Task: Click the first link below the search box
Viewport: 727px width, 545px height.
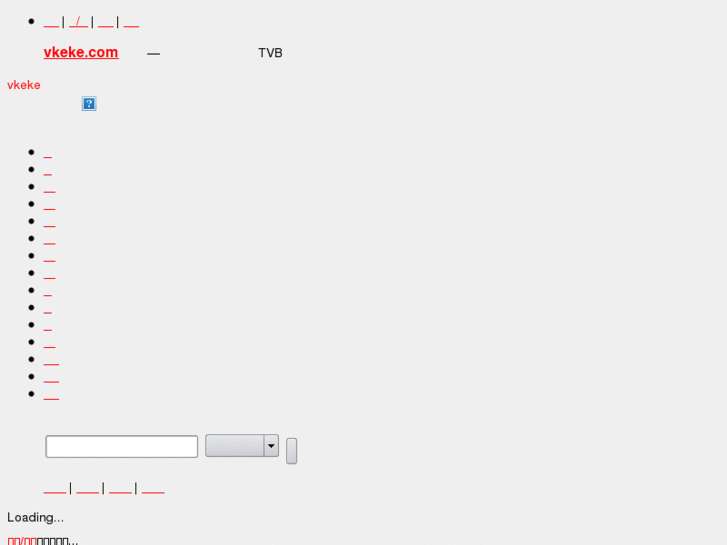Action: point(55,489)
